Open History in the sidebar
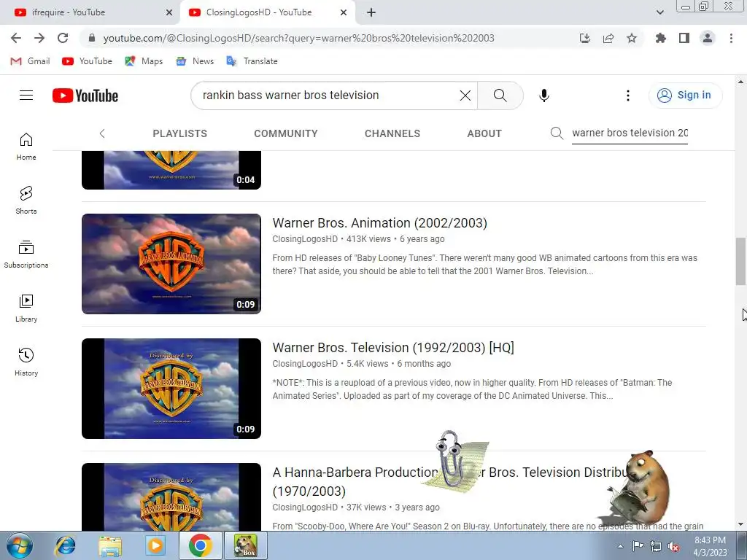This screenshot has height=560, width=747. [x=26, y=362]
